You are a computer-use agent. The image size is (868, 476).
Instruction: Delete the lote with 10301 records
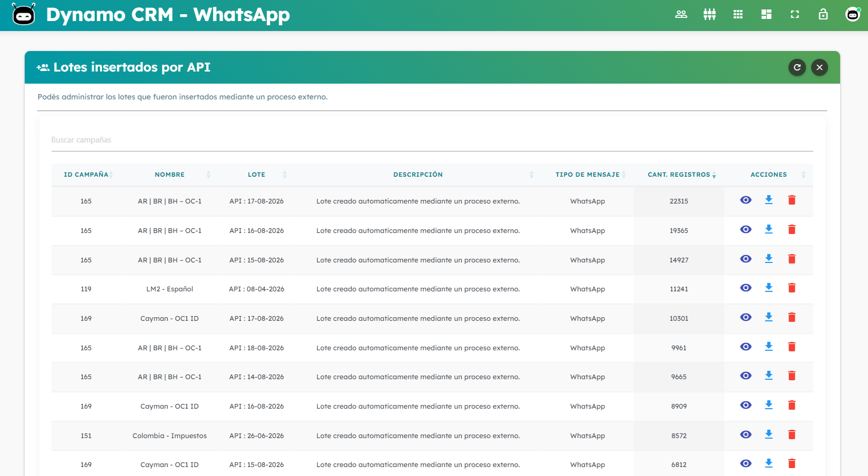pyautogui.click(x=792, y=318)
